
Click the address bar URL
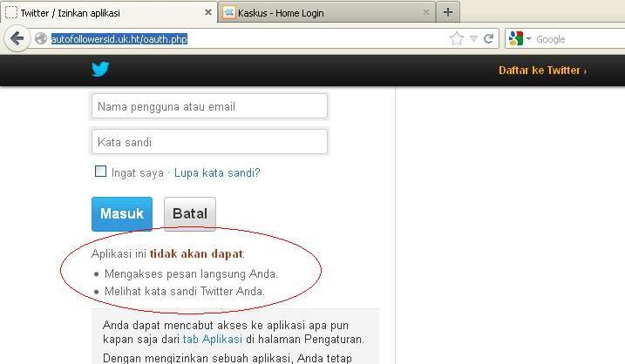(119, 39)
